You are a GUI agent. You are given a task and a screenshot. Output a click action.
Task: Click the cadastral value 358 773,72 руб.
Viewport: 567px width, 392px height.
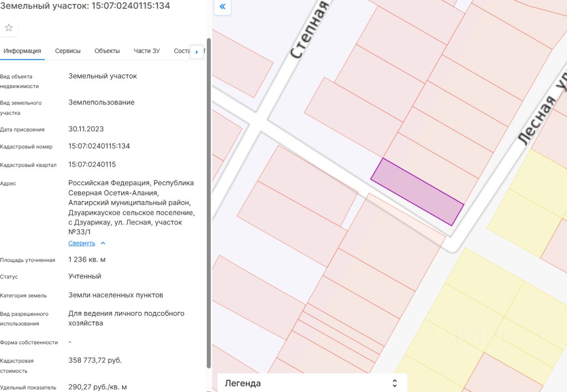coord(95,361)
